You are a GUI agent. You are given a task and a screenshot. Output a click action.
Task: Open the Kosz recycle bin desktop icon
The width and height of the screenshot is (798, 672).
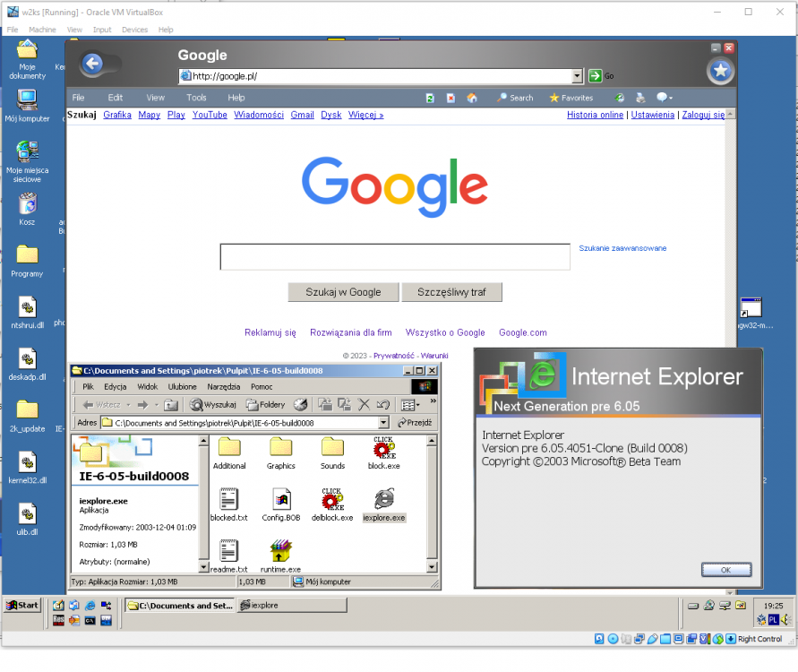pos(28,210)
